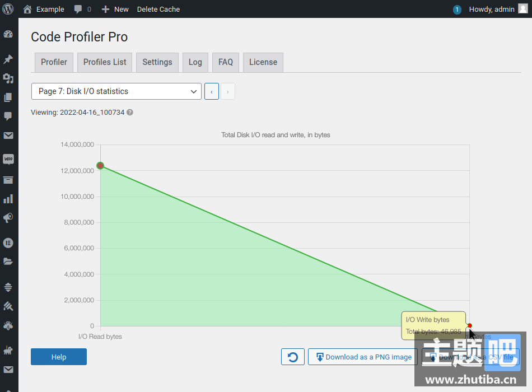This screenshot has width=532, height=392.
Task: Open the WordPress logo menu
Action: click(8, 9)
